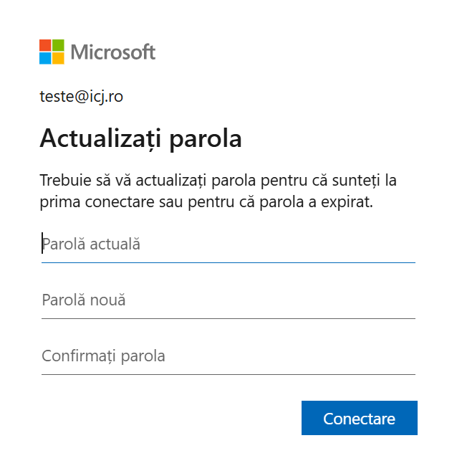Select the teste@icj.ro account email
The width and height of the screenshot is (457, 476).
pos(81,96)
